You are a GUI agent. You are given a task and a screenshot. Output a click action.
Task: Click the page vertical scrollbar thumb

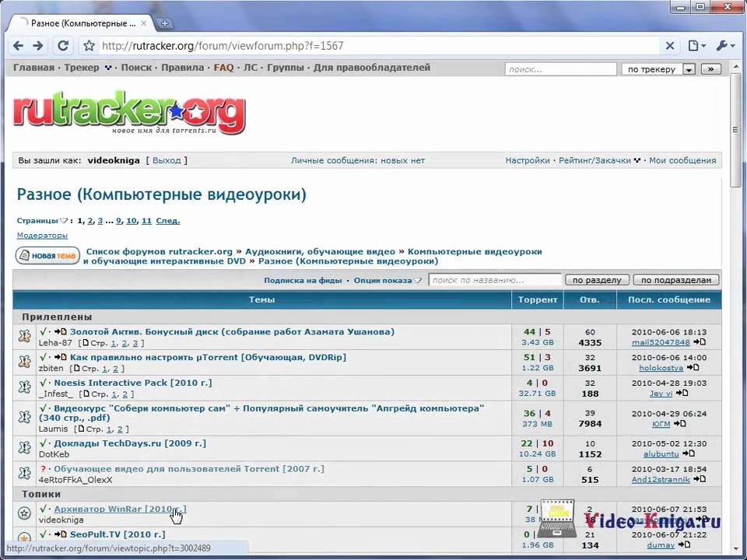[x=736, y=130]
